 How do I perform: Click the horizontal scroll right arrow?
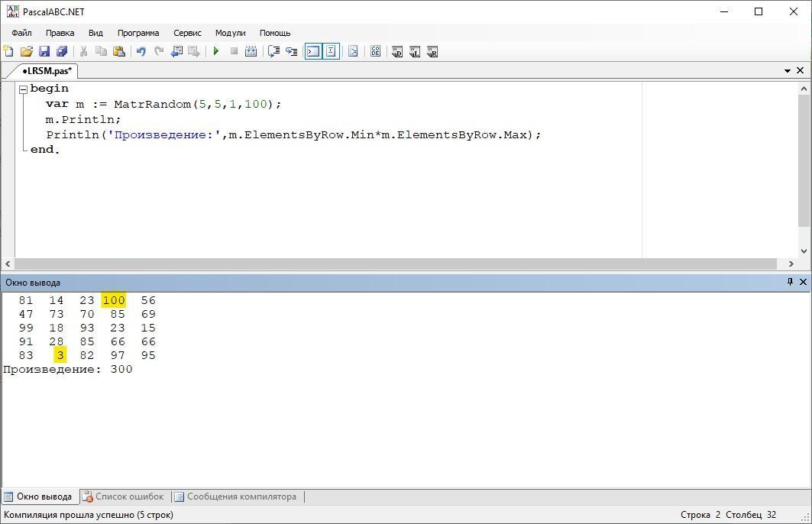[791, 264]
